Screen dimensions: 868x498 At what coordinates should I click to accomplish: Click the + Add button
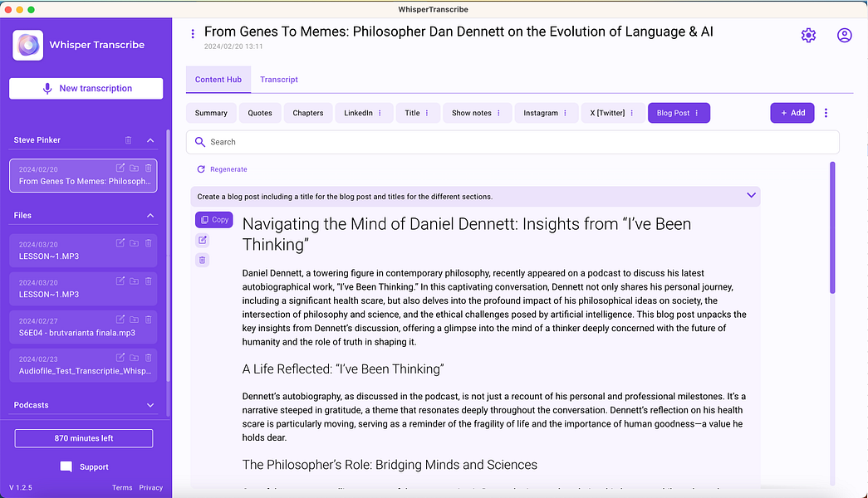point(792,113)
